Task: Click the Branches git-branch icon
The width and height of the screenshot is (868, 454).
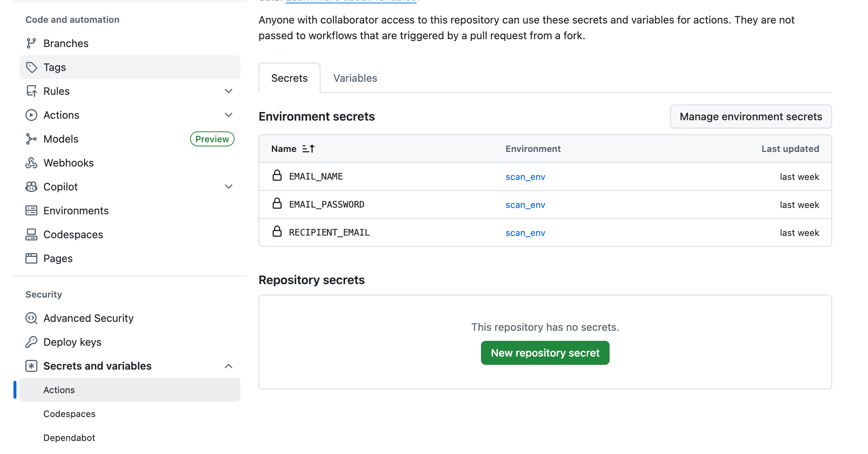Action: tap(31, 43)
